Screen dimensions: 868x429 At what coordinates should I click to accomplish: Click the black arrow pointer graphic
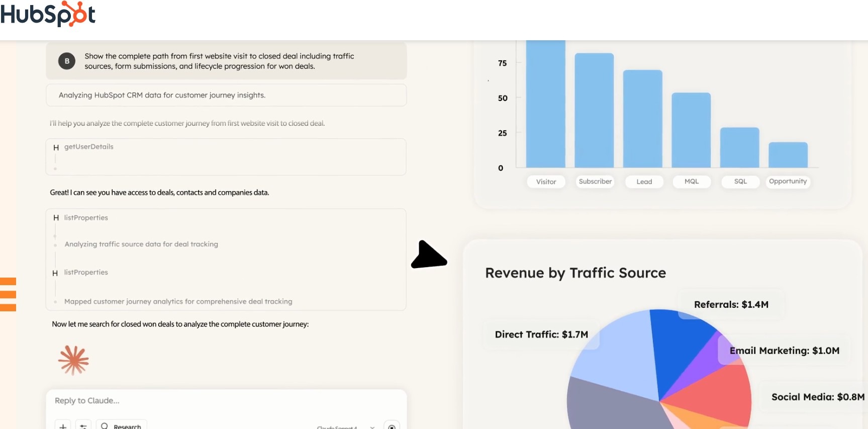point(428,255)
